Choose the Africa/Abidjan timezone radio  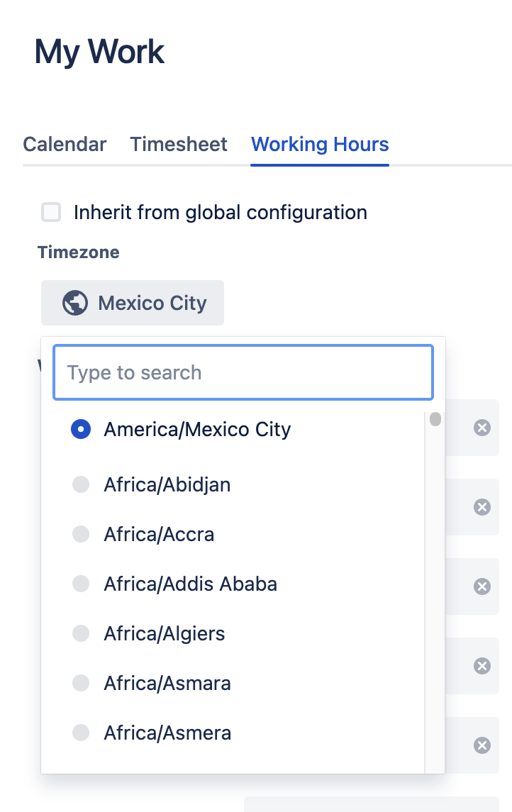point(81,485)
